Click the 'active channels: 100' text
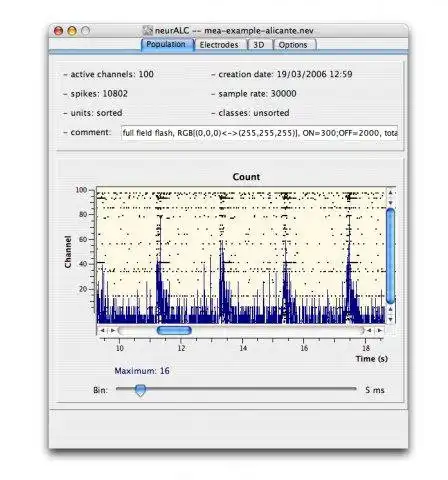Viewport: 448px width, 480px height. (x=112, y=74)
